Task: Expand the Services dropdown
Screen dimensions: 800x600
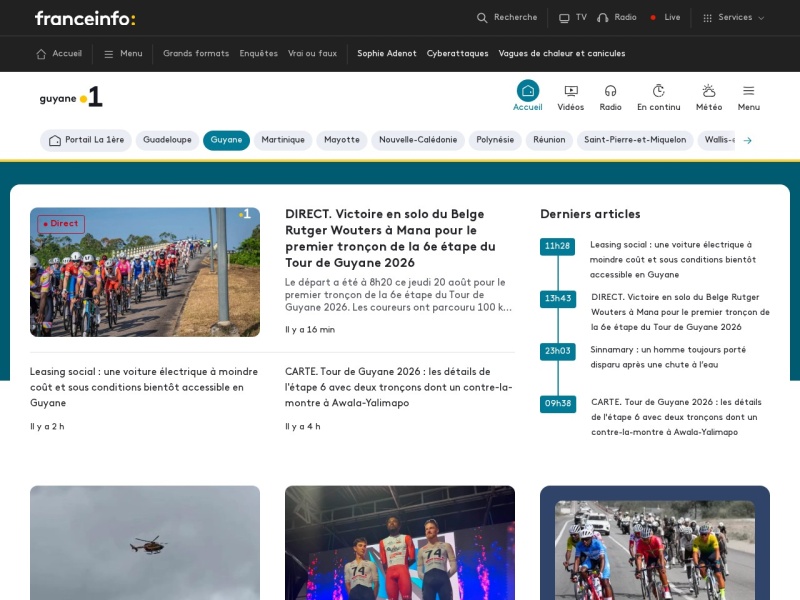Action: click(x=733, y=18)
